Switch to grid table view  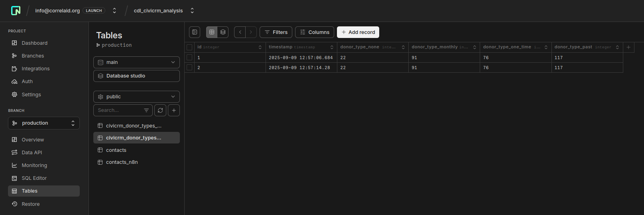coord(212,32)
